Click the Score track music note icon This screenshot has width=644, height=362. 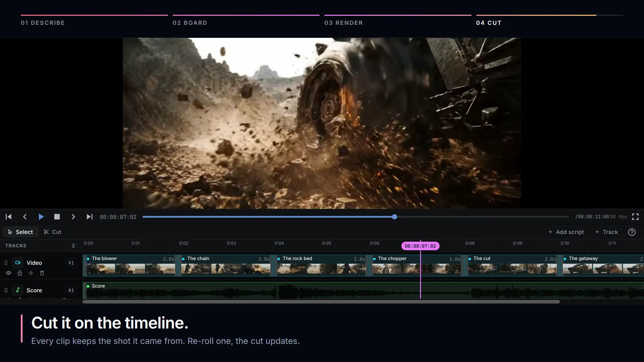pyautogui.click(x=17, y=290)
